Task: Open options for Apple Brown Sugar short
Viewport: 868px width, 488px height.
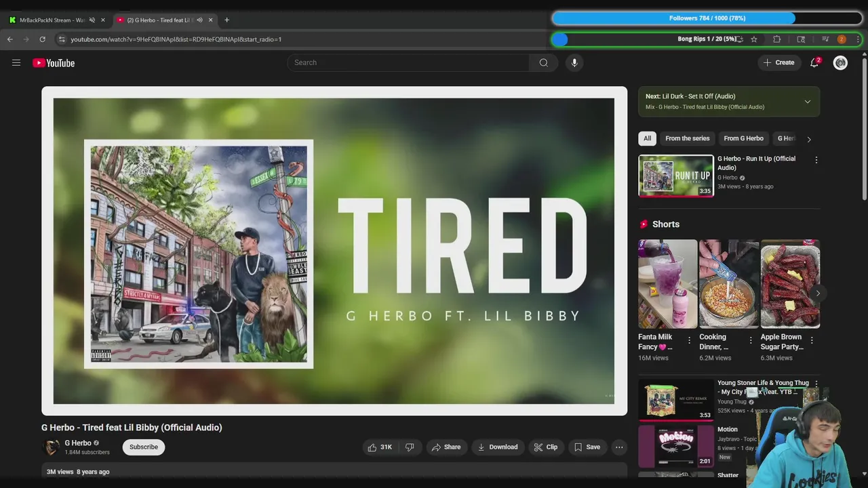Action: 812,340
